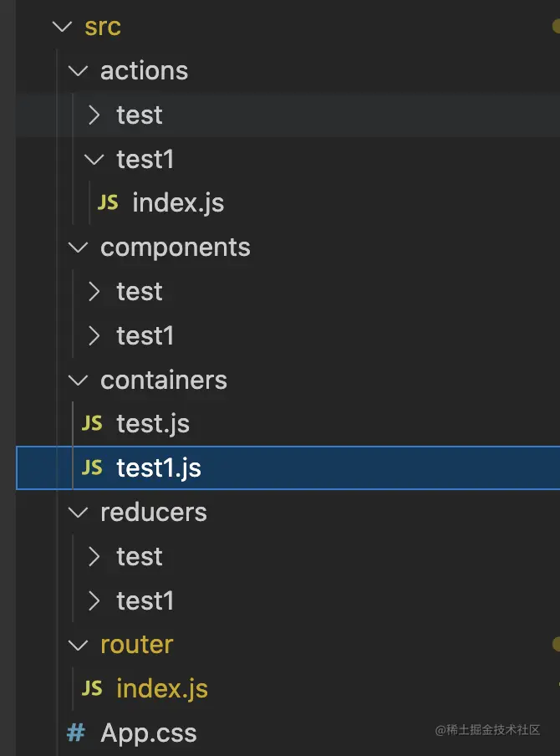Viewport: 560px width, 756px height.
Task: Expand the test folder under reducers
Action: (95, 557)
